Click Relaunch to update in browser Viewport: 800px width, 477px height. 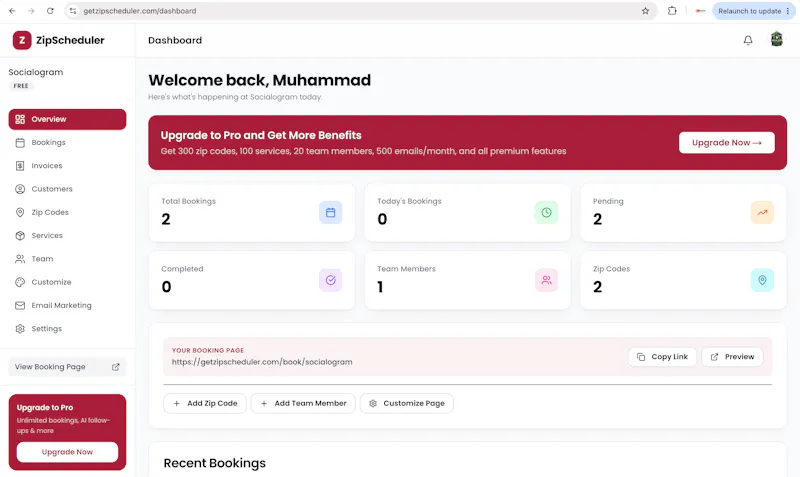coord(754,11)
